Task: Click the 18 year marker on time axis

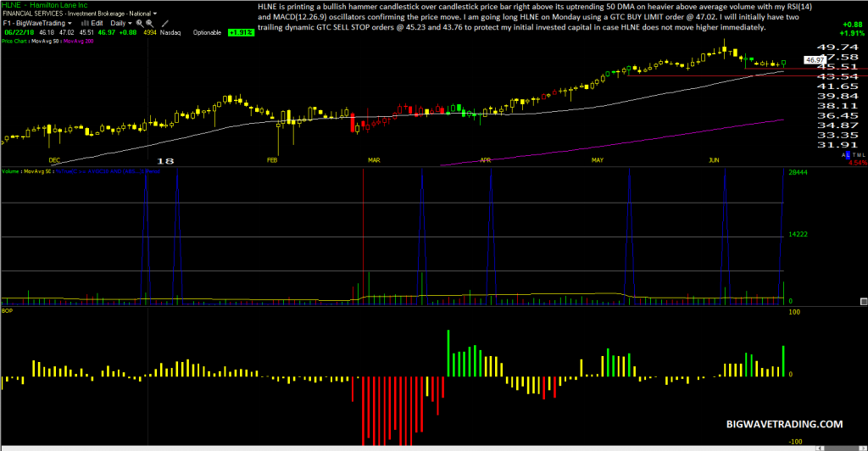Action: [x=165, y=161]
